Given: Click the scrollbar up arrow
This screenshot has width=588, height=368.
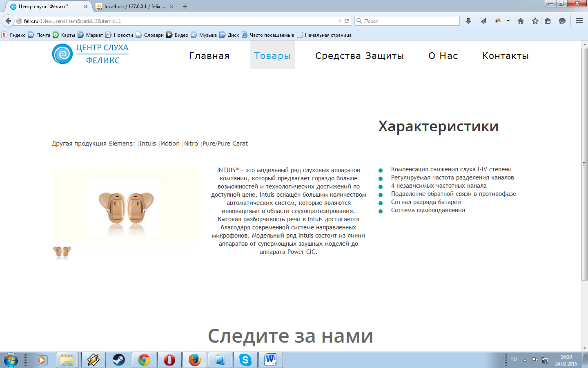Looking at the screenshot, I should 585,44.
